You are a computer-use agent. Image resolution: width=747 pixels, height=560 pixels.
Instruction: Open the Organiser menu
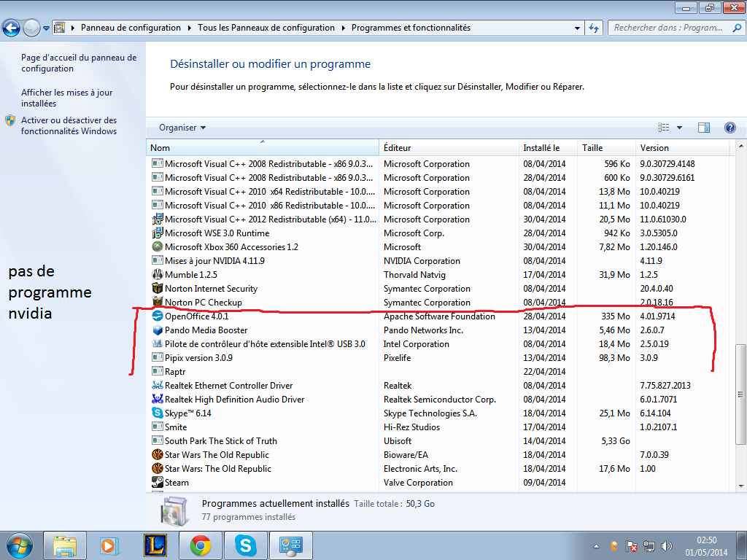click(x=182, y=128)
